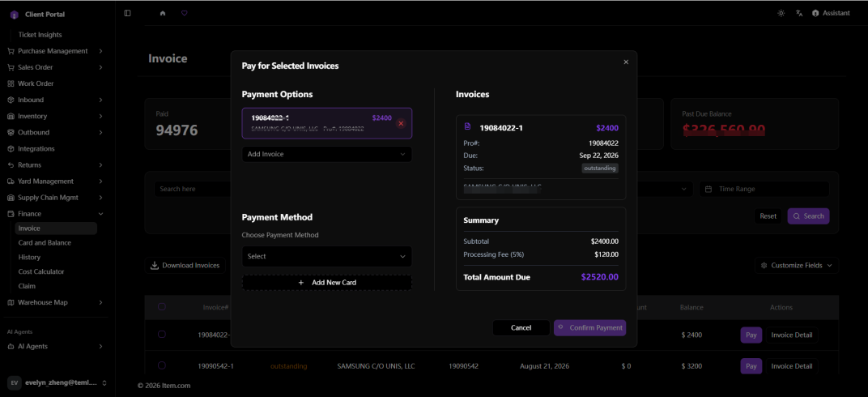Image resolution: width=868 pixels, height=397 pixels.
Task: Open the language translate icon
Action: [x=799, y=13]
